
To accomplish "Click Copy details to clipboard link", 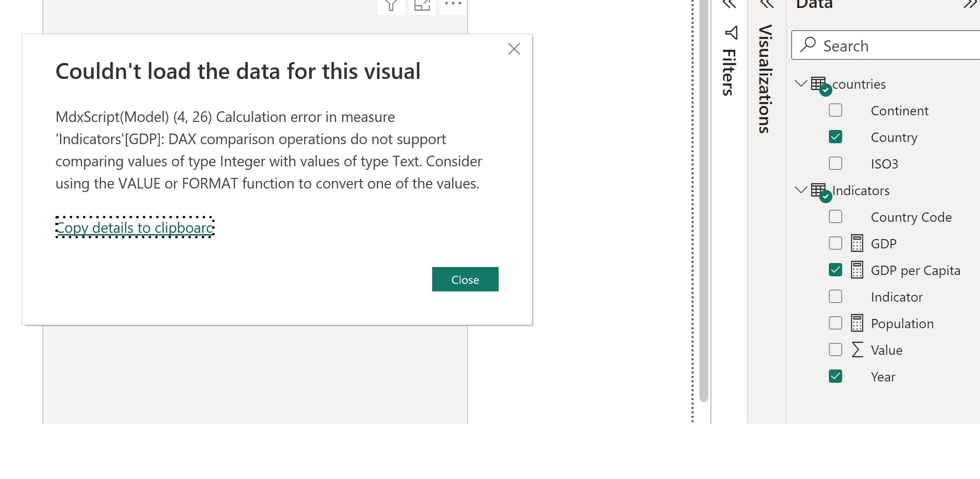I will coord(135,228).
